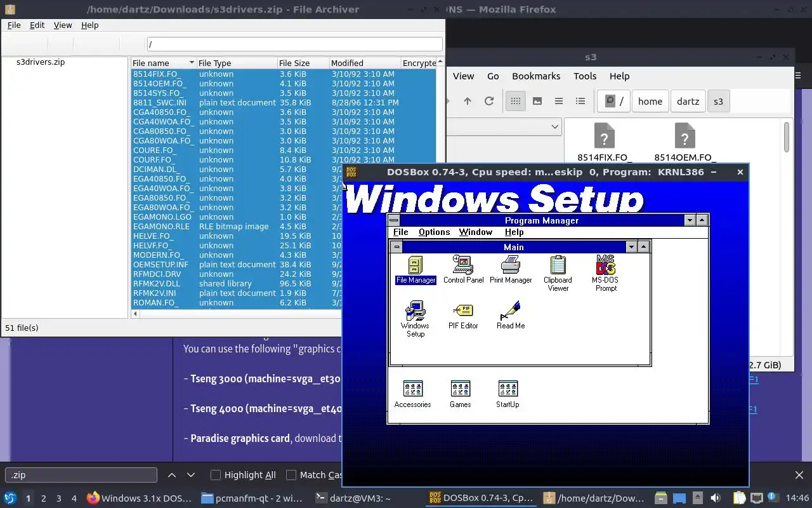The height and width of the screenshot is (508, 812).
Task: Jump to next find match chevron
Action: [x=191, y=475]
